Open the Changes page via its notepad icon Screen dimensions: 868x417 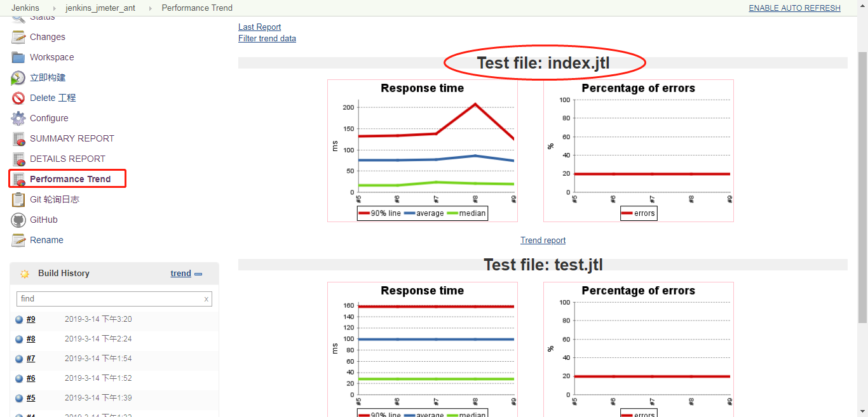point(18,37)
